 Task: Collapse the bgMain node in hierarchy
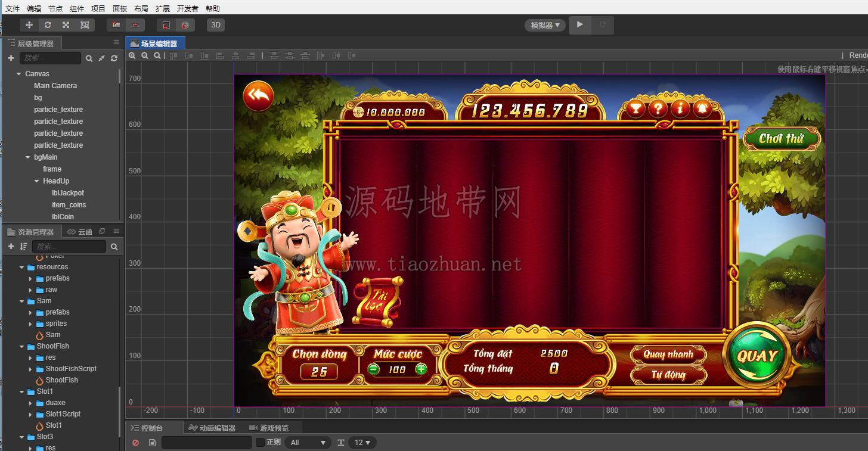coord(28,157)
